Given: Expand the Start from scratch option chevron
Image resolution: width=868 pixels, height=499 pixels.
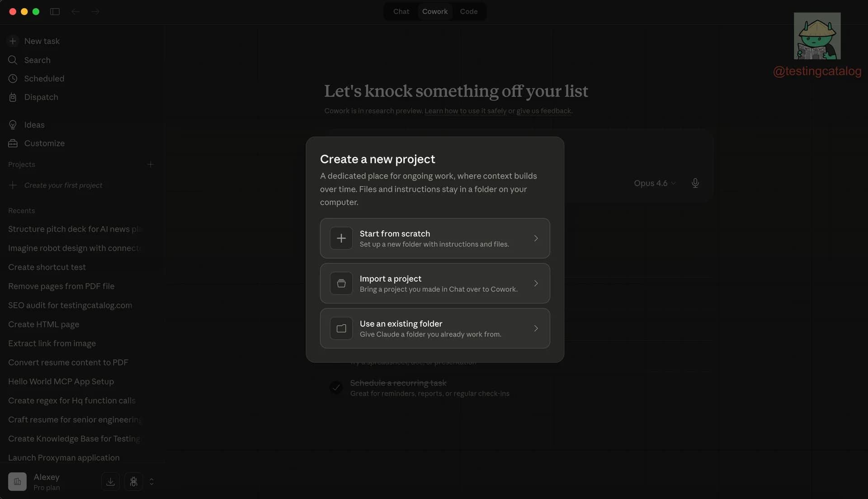Looking at the screenshot, I should [536, 238].
